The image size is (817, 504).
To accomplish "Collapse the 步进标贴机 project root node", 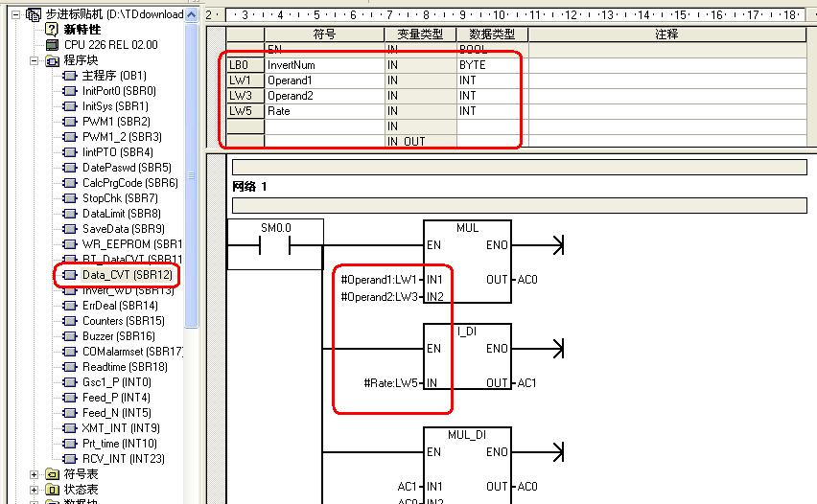I will 19,14.
